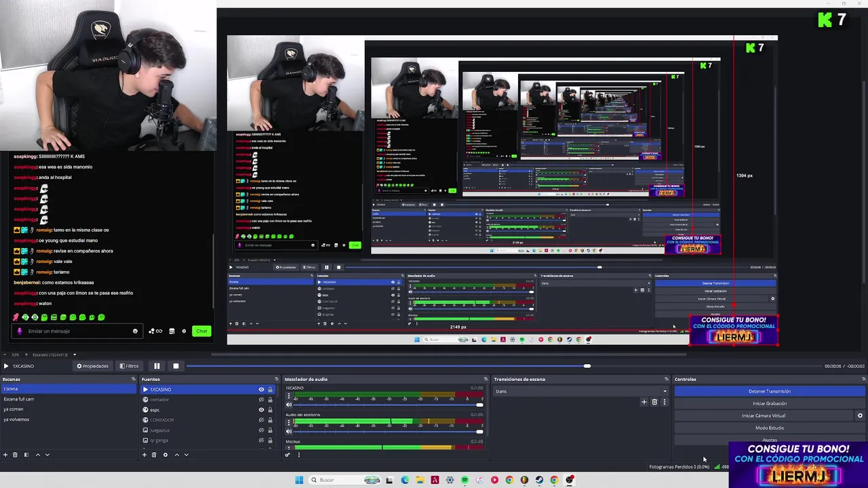Mute Audio del escritorio channel
868x488 pixels.
pyautogui.click(x=289, y=431)
